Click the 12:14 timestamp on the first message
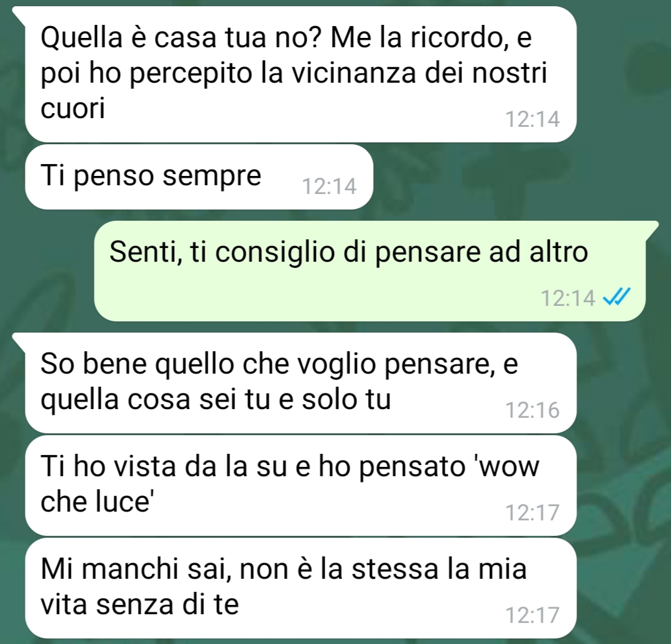The width and height of the screenshot is (671, 644). tap(532, 119)
